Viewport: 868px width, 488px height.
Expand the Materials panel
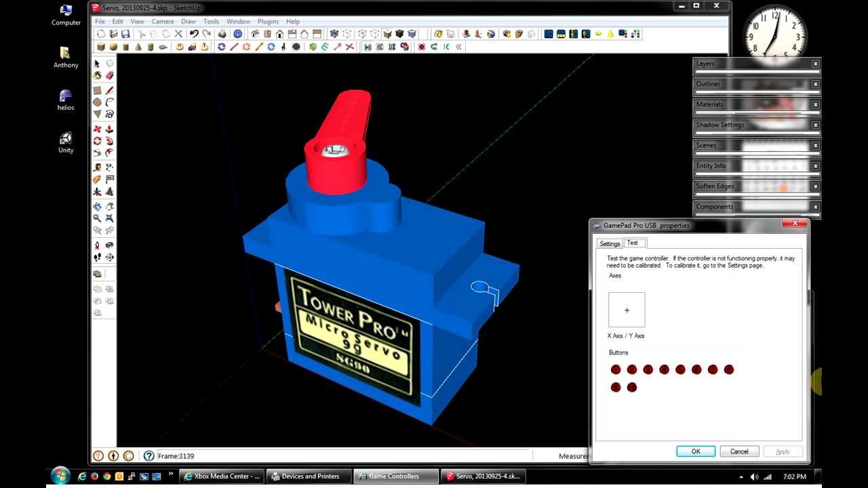756,104
